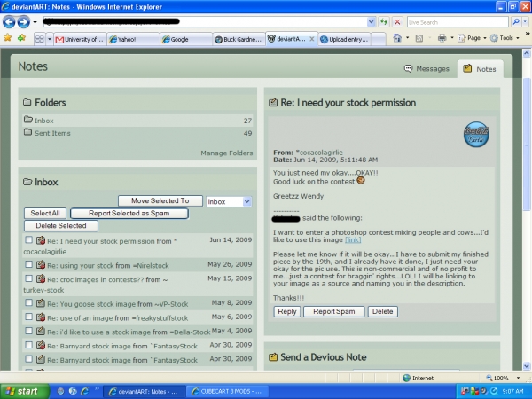Expand the Print button dropdown arrow
The width and height of the screenshot is (532, 399).
(451, 38)
